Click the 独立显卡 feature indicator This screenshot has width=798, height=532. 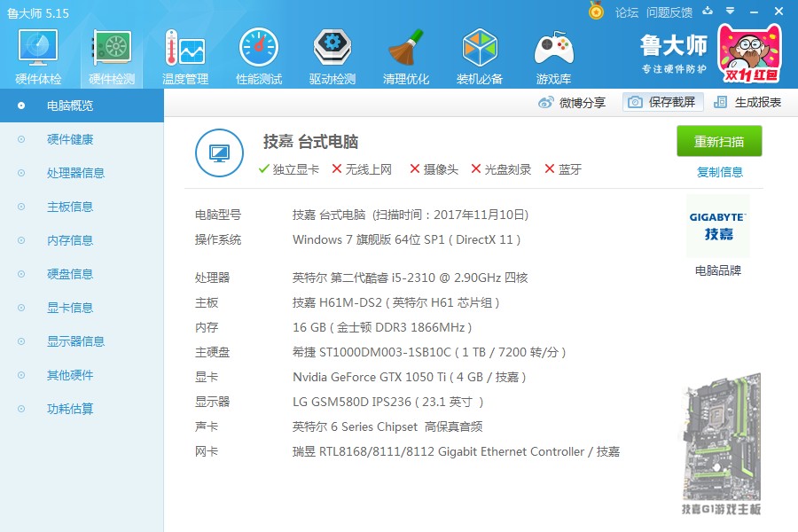point(288,169)
